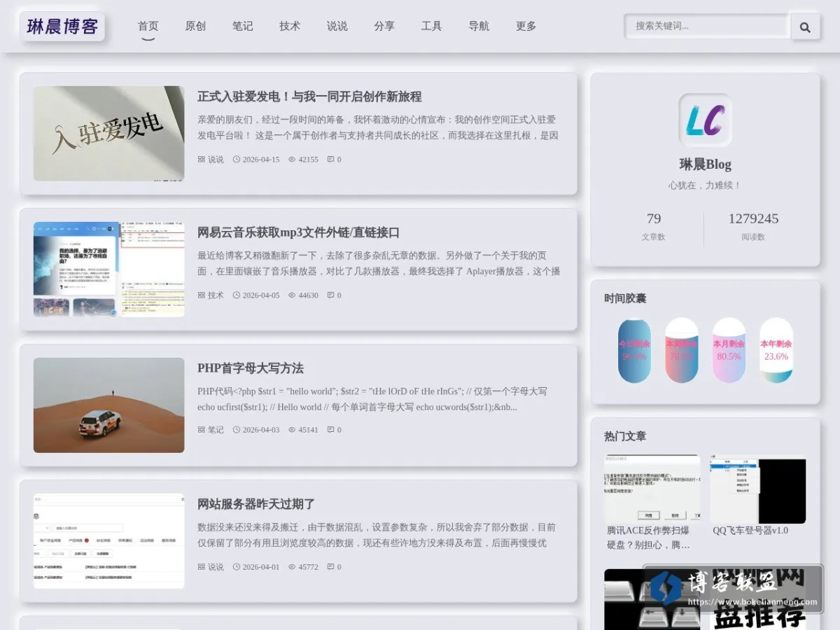The height and width of the screenshot is (630, 840).
Task: Click eye icon next to 44630 views
Action: click(292, 295)
